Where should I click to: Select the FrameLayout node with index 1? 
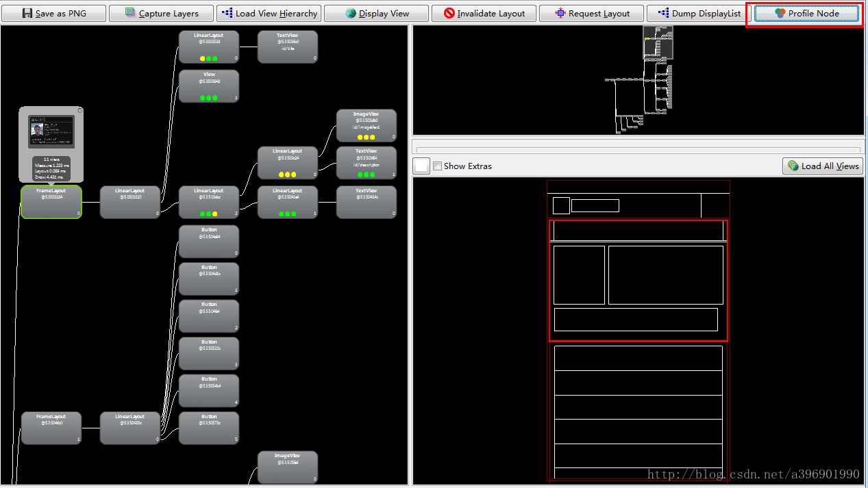[x=51, y=428]
